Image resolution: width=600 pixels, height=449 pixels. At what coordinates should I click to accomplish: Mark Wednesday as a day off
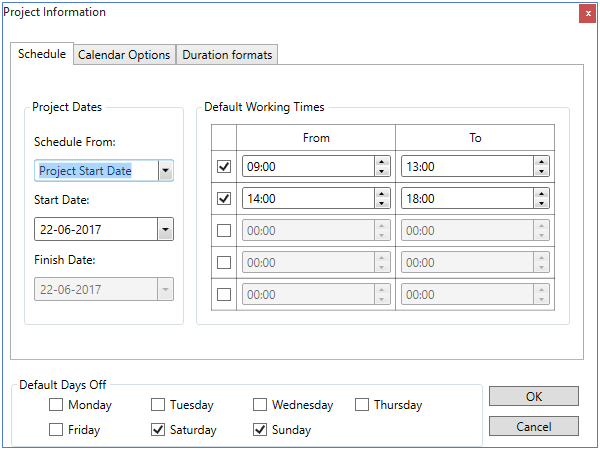[x=260, y=405]
